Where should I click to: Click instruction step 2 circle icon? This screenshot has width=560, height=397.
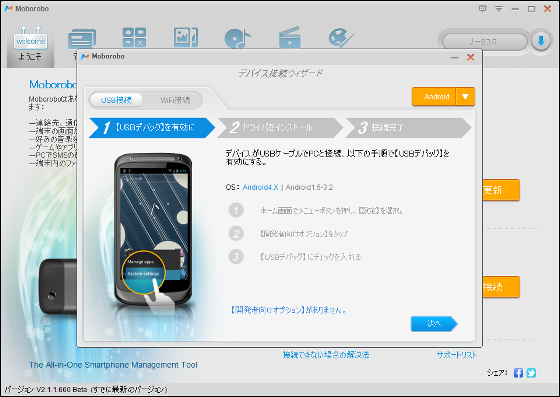(x=236, y=233)
